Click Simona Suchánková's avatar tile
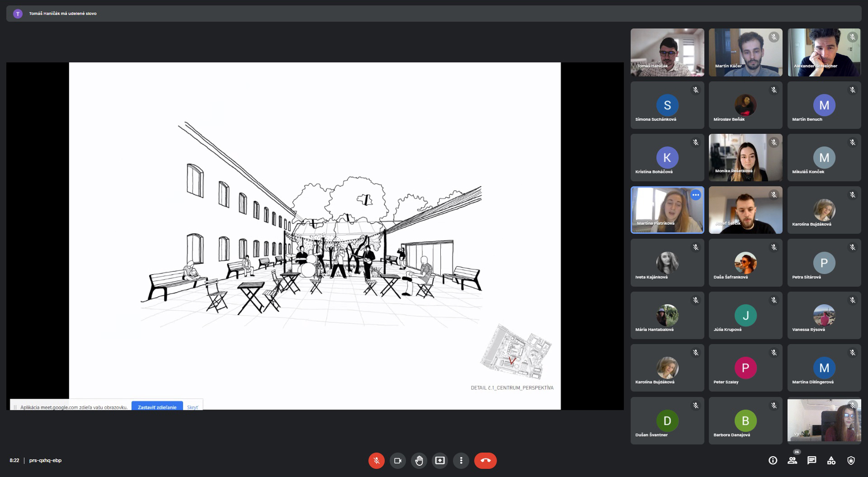868x477 pixels. pos(667,105)
